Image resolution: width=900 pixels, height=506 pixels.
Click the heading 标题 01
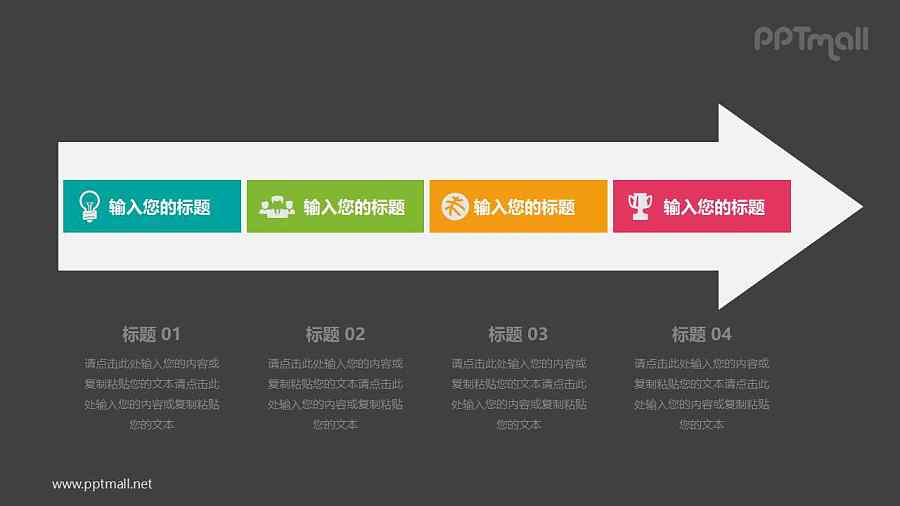152,334
